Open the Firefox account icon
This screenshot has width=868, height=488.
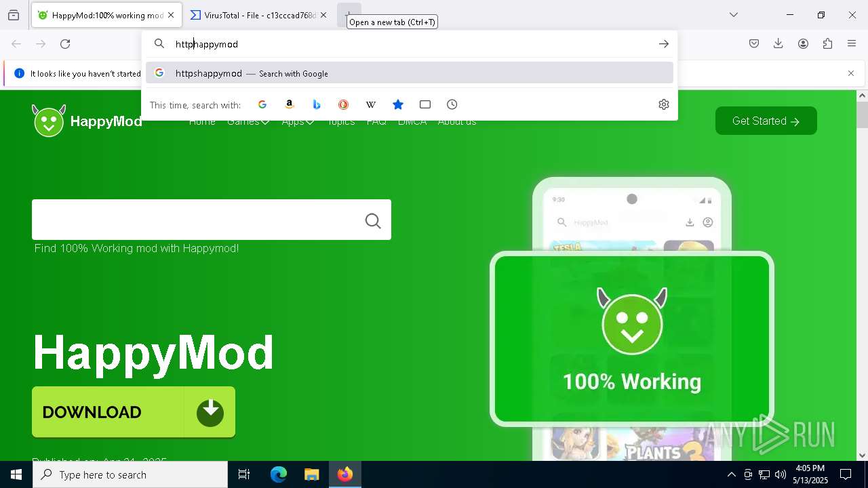pyautogui.click(x=803, y=44)
